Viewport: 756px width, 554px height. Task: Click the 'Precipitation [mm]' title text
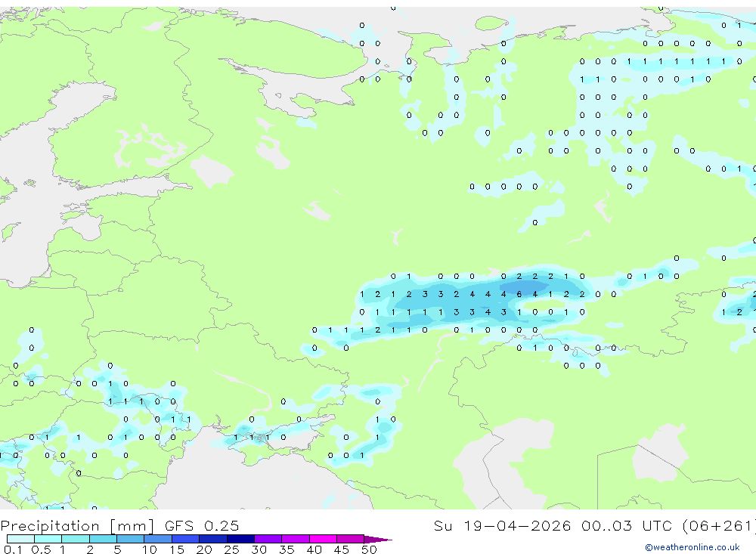(77, 525)
